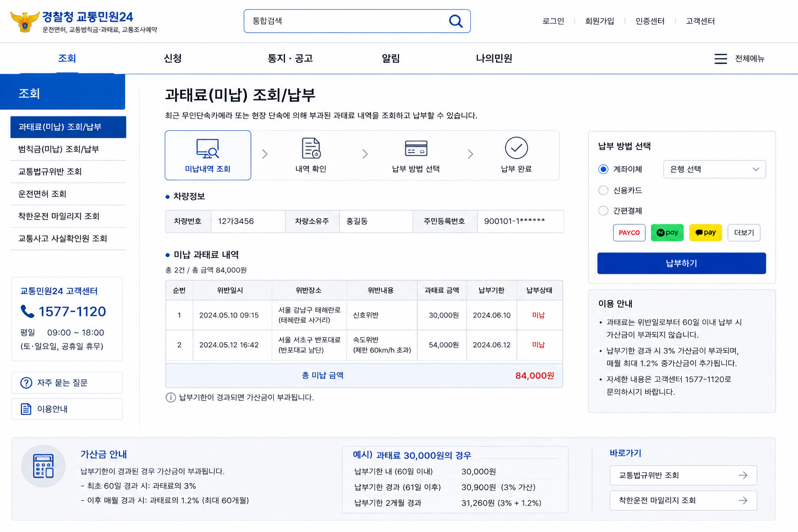Select the 내역 확인 step icon

click(311, 148)
